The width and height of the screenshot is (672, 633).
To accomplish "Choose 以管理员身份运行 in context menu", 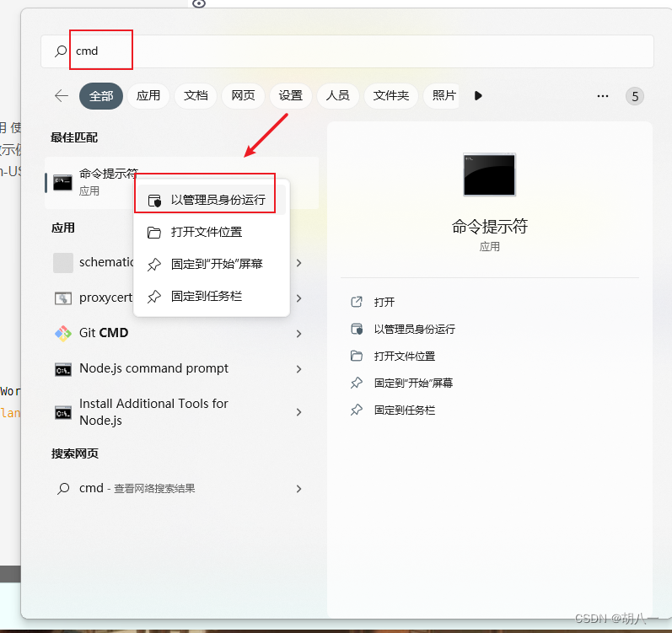I will pyautogui.click(x=210, y=200).
